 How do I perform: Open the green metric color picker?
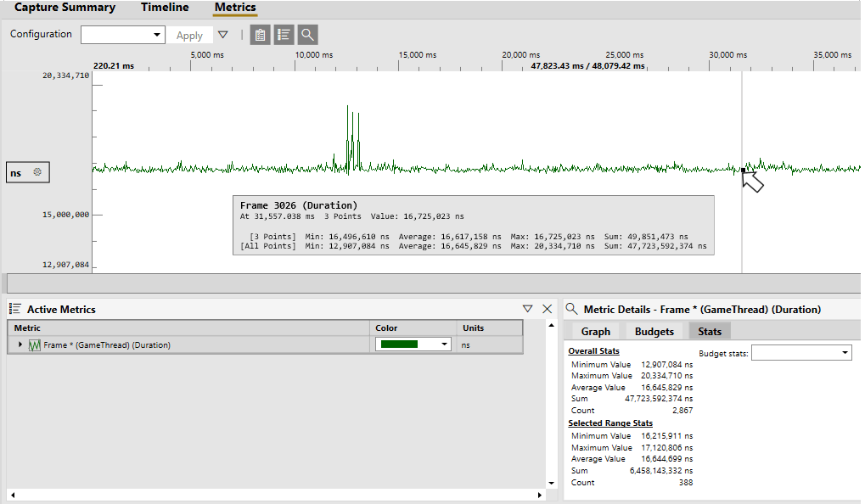[x=413, y=344]
